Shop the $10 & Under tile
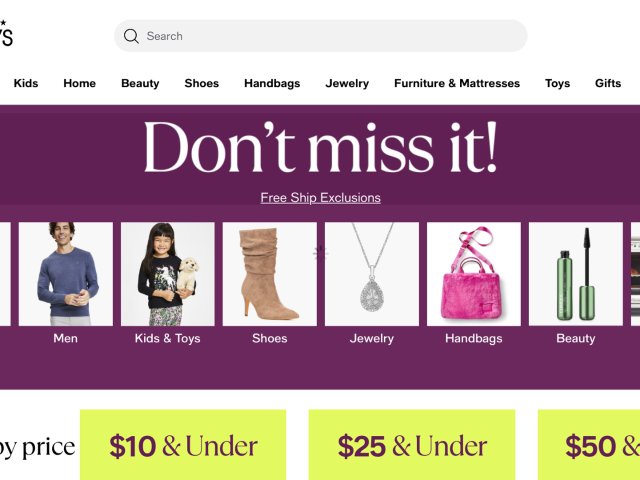The image size is (640, 480). [x=183, y=445]
